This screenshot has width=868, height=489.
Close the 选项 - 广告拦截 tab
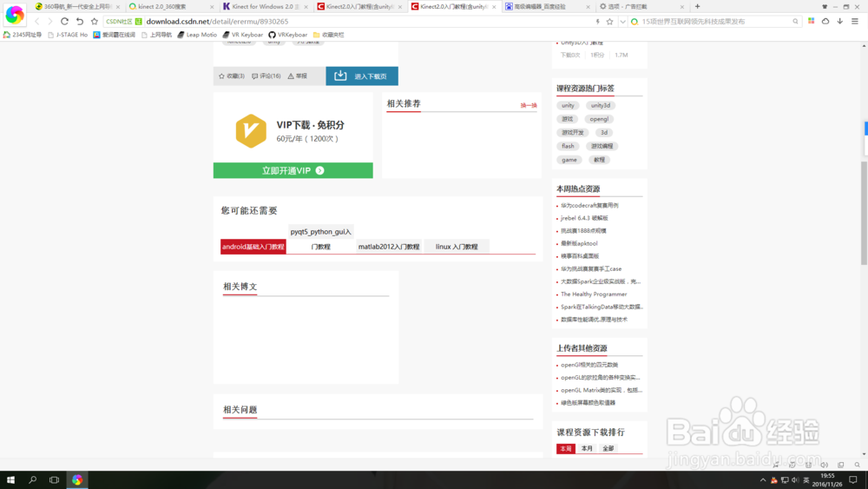682,7
